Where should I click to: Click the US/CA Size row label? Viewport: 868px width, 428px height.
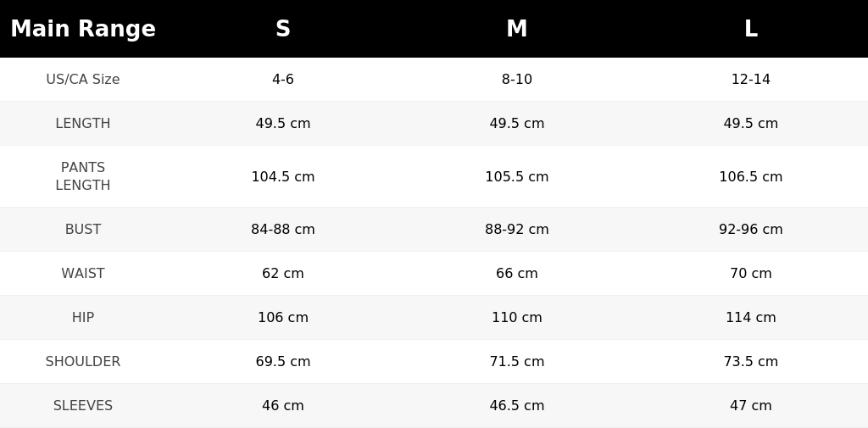pos(83,79)
